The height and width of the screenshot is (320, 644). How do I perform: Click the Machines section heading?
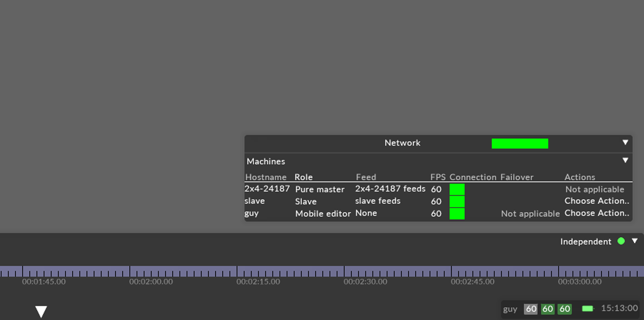(x=266, y=161)
